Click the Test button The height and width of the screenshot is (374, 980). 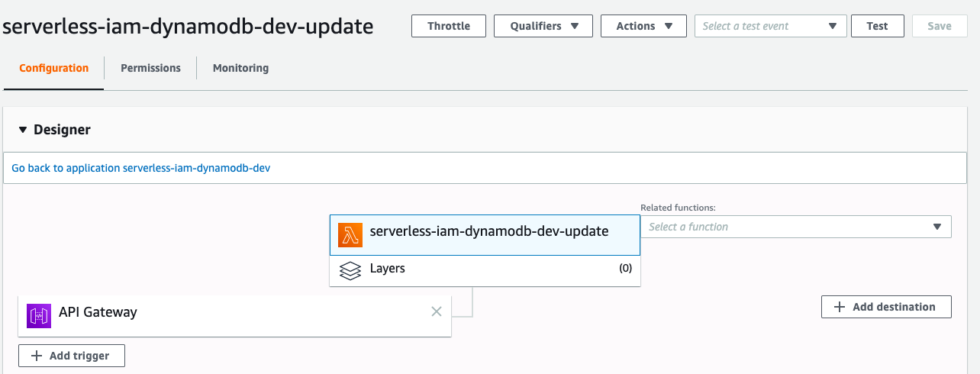(x=877, y=26)
